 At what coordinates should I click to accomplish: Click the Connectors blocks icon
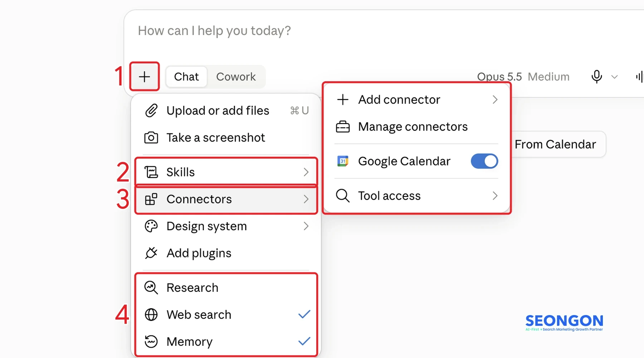pyautogui.click(x=151, y=199)
